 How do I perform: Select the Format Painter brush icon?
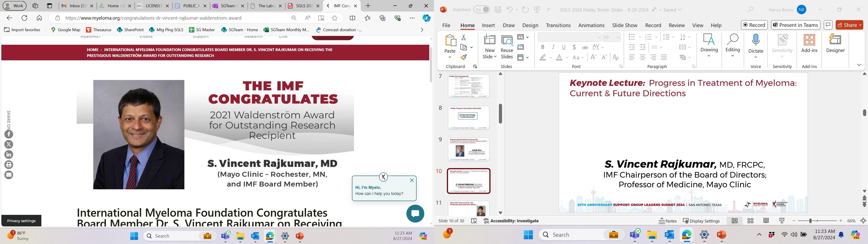pos(464,57)
